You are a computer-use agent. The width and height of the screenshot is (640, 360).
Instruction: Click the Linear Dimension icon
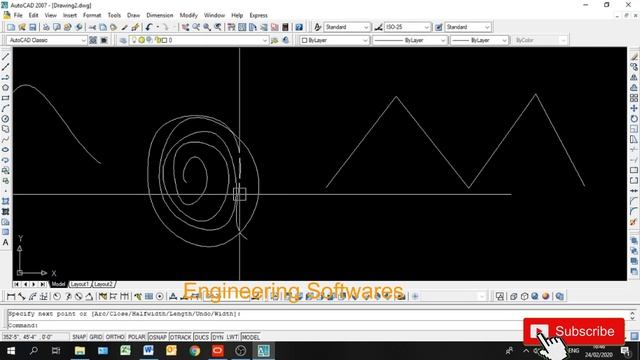11,296
